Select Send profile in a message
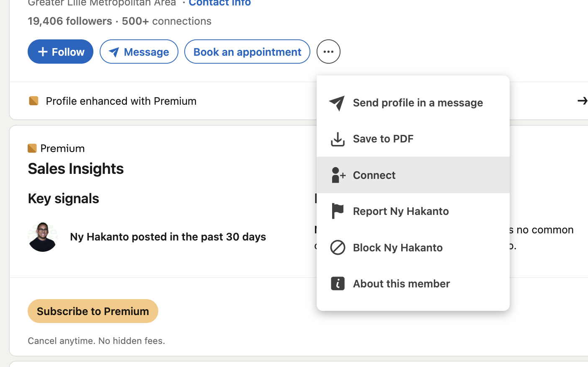 pos(413,103)
